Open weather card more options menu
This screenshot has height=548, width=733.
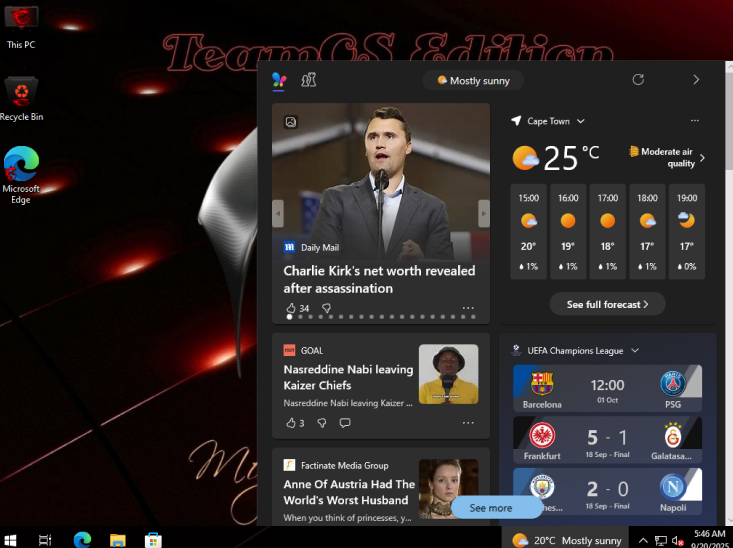click(695, 121)
